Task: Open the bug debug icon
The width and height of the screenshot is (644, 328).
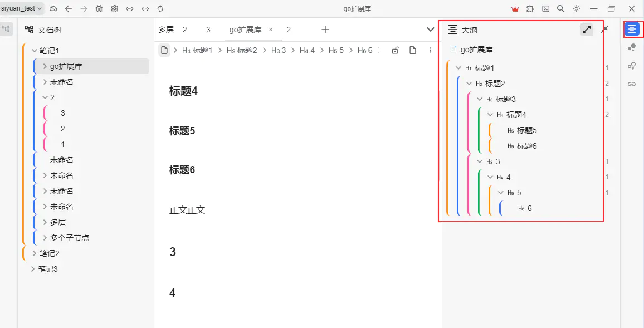Action: coord(99,8)
